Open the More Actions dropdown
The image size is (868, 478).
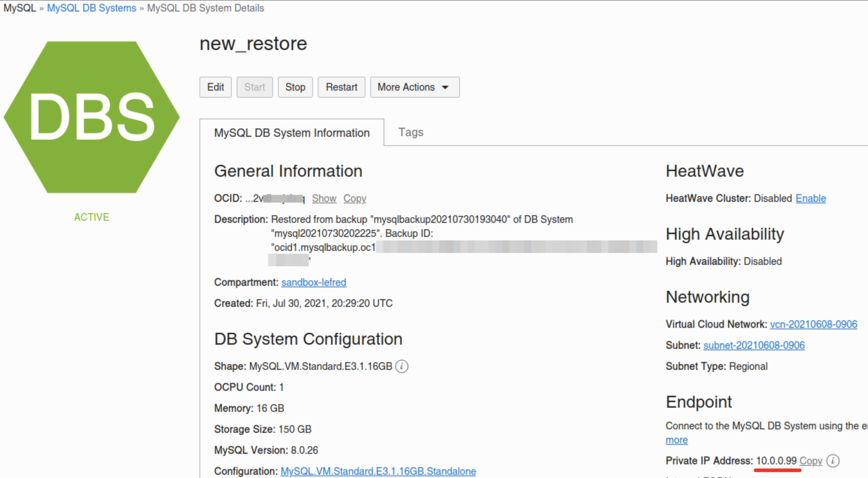414,87
